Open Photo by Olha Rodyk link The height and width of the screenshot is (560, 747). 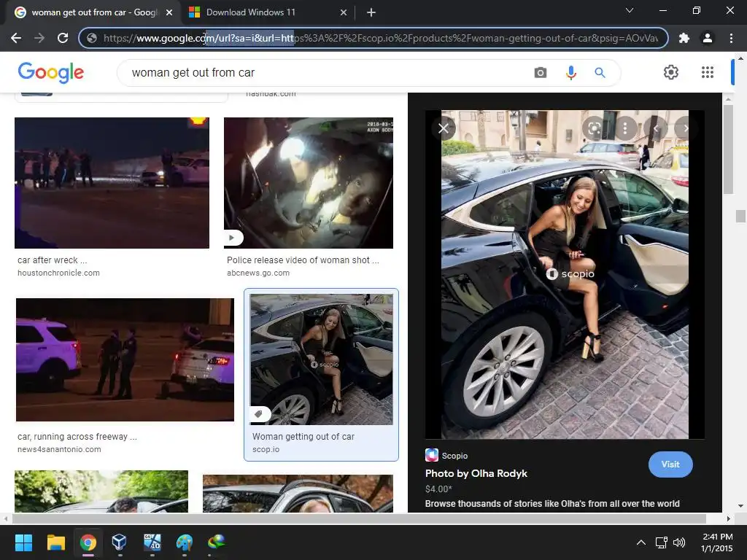[476, 473]
